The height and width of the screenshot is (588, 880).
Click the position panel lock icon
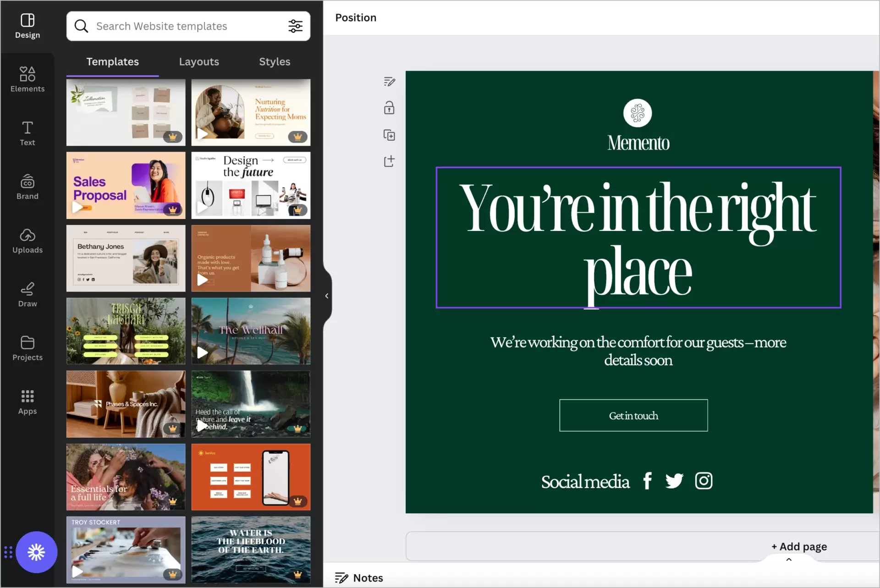pos(389,108)
